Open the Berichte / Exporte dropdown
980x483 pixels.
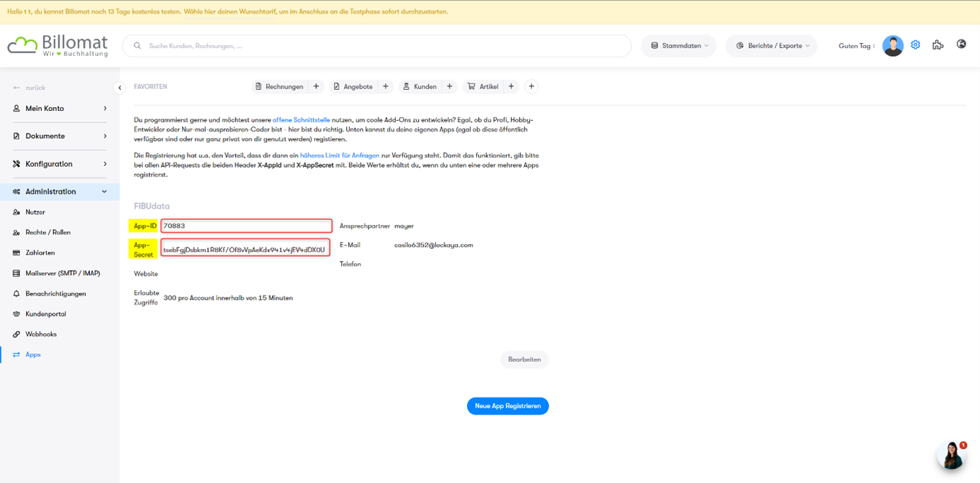click(771, 46)
